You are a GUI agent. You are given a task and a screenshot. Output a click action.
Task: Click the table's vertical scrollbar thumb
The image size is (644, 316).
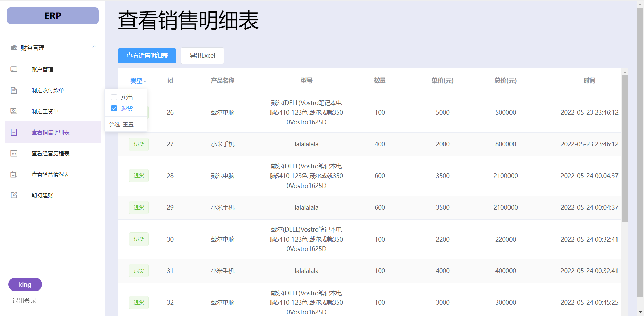point(625,149)
